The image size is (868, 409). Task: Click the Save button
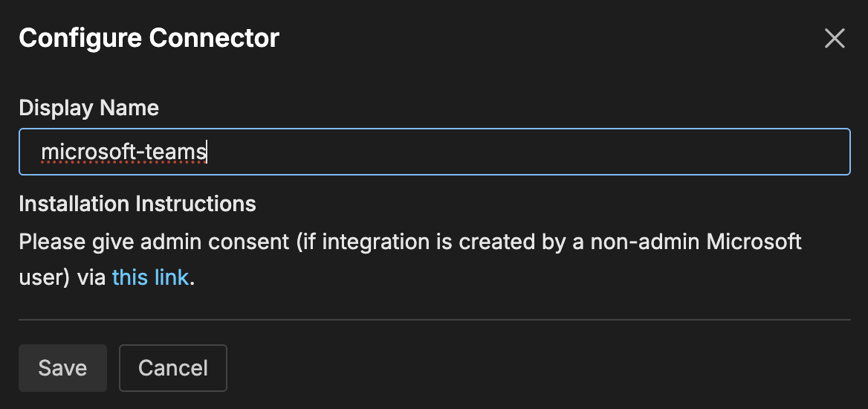(x=62, y=368)
